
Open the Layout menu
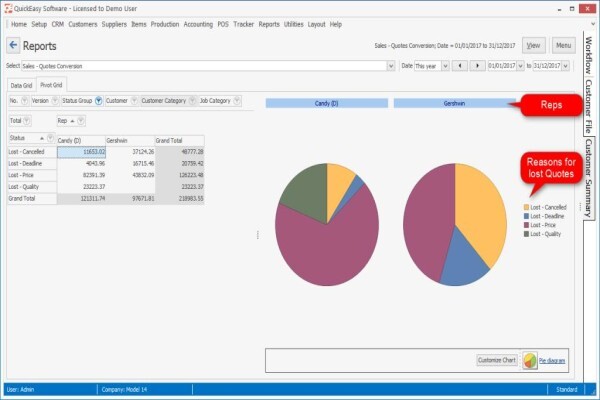click(316, 24)
